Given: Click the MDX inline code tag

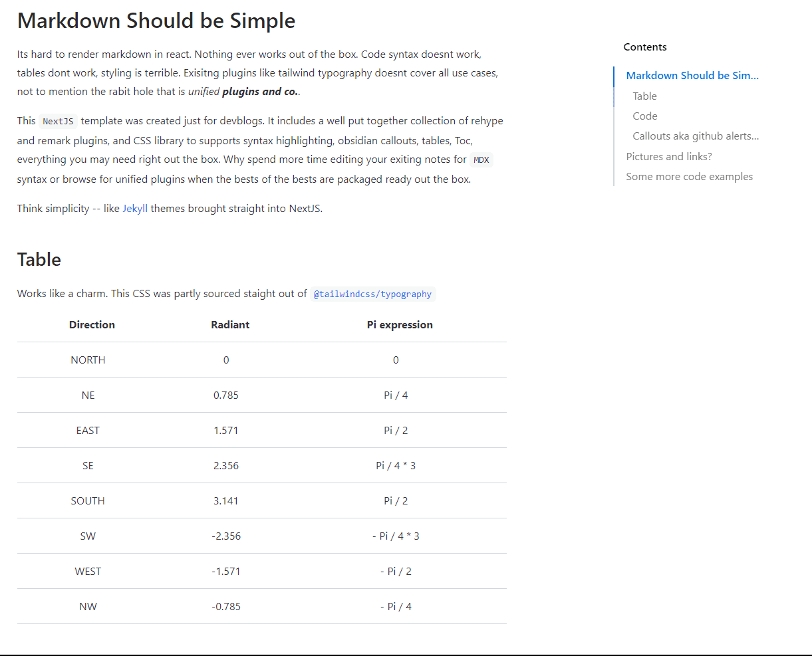Looking at the screenshot, I should [x=481, y=160].
